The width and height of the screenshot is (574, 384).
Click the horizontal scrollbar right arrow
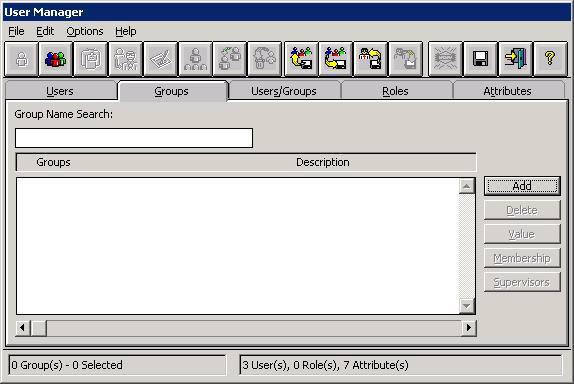point(468,328)
